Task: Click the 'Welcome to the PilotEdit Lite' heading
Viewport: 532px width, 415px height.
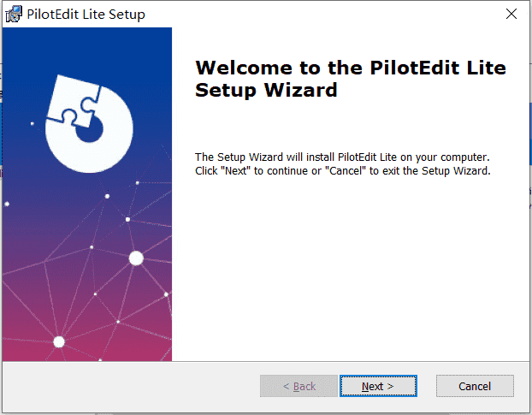Action: tap(351, 68)
